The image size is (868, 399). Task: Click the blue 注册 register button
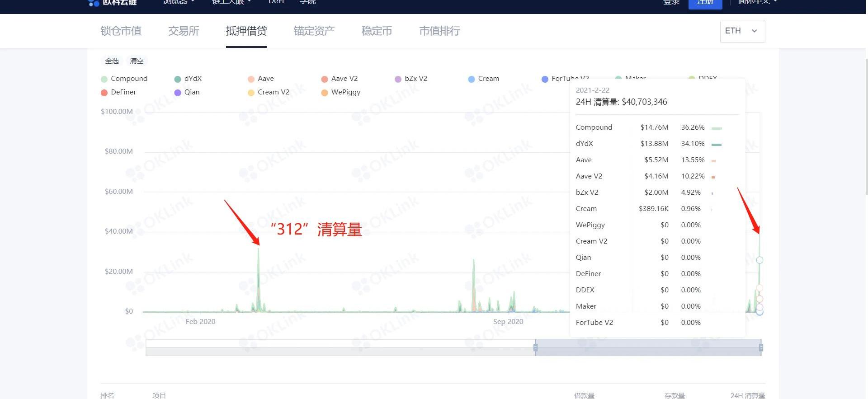pos(705,3)
